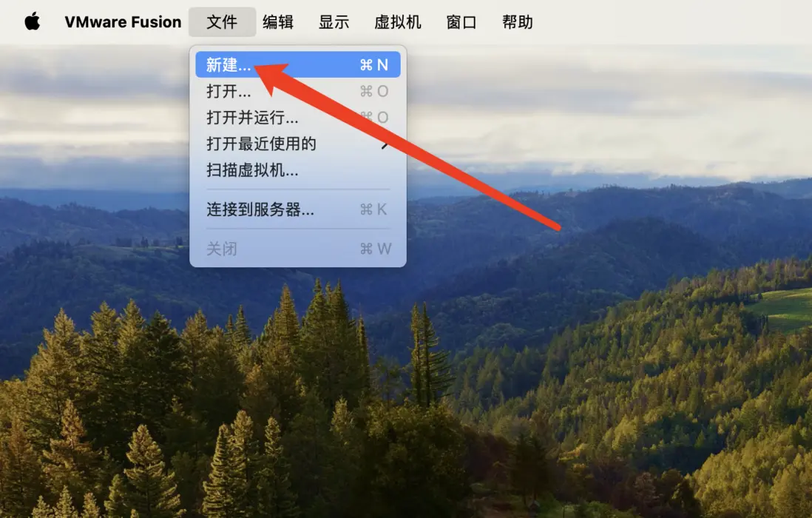This screenshot has width=812, height=518.
Task: Open the VMware Fusion application menu
Action: tap(123, 21)
